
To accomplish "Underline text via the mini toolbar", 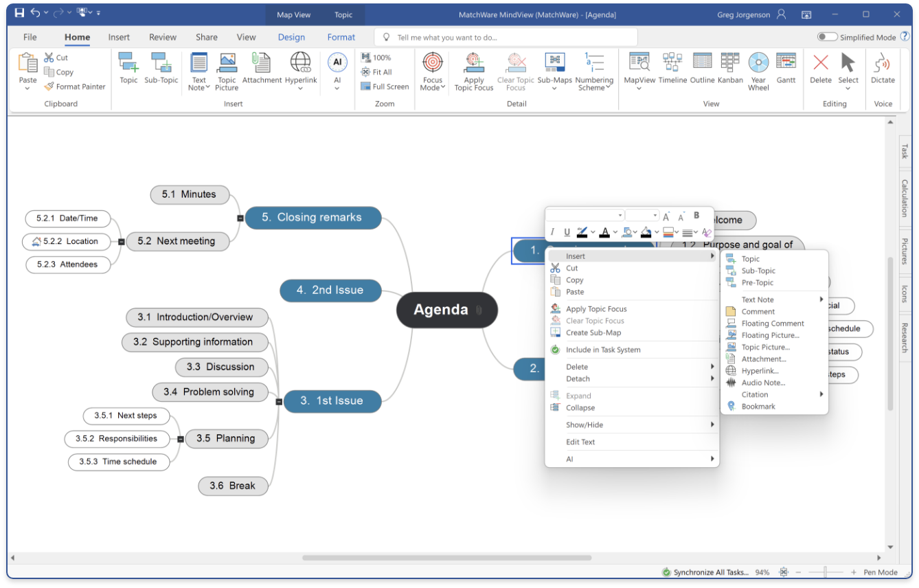I will 567,232.
